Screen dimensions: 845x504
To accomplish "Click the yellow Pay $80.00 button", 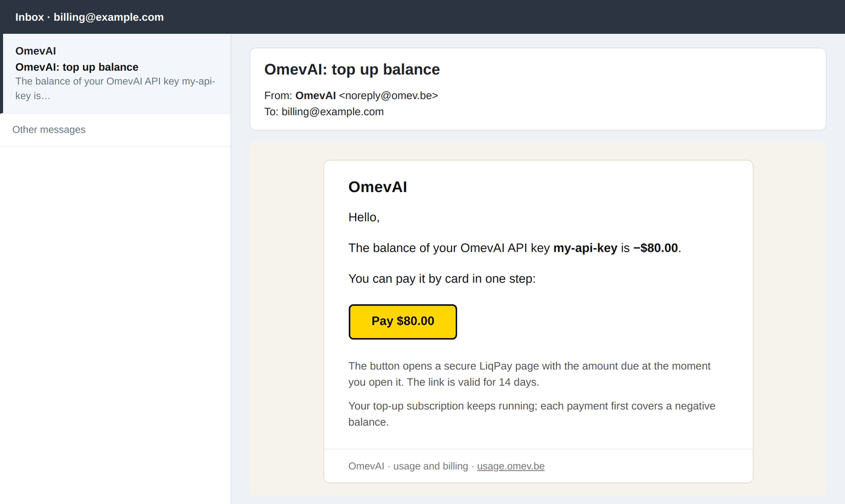I will pyautogui.click(x=403, y=322).
